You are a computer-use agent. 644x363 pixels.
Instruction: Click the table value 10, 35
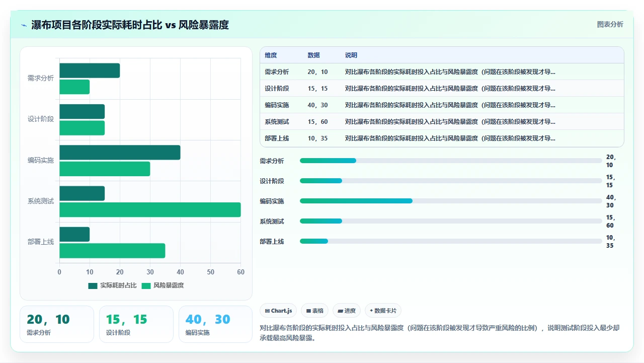click(317, 138)
